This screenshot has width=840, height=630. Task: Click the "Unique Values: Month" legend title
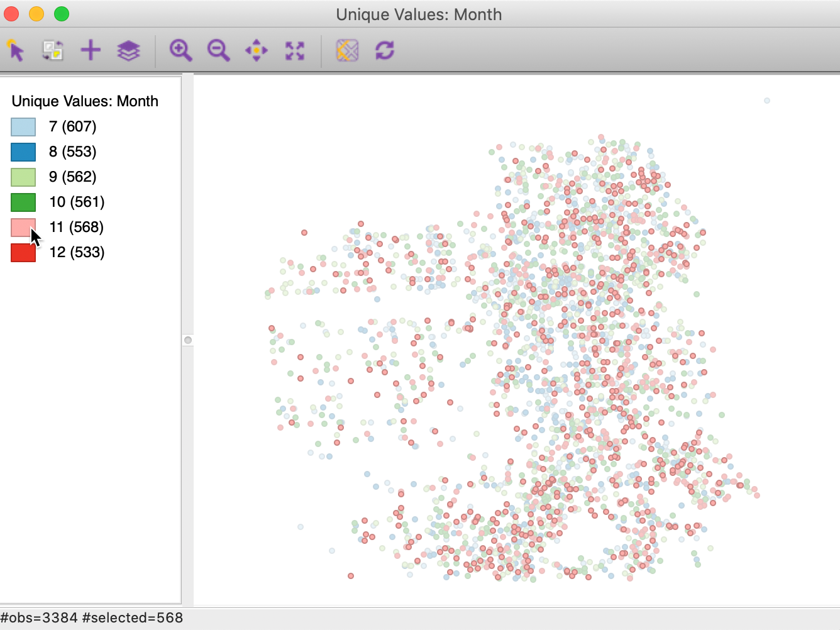(x=85, y=101)
